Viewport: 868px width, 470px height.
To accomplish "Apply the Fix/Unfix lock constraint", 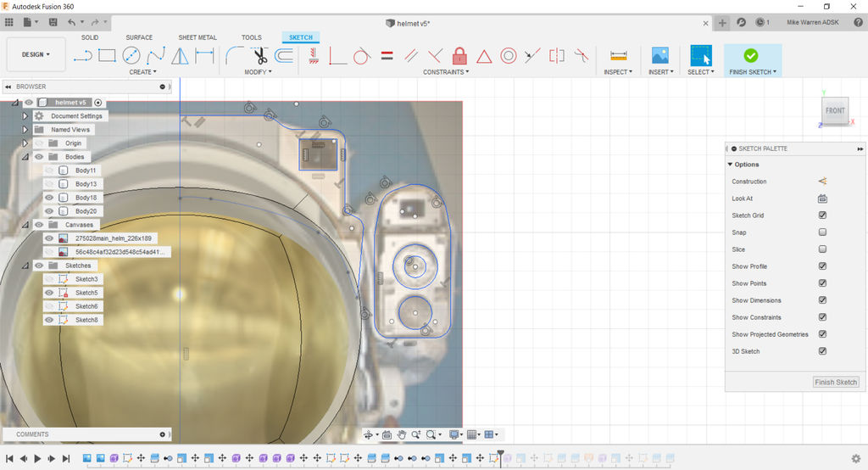I will [x=459, y=55].
